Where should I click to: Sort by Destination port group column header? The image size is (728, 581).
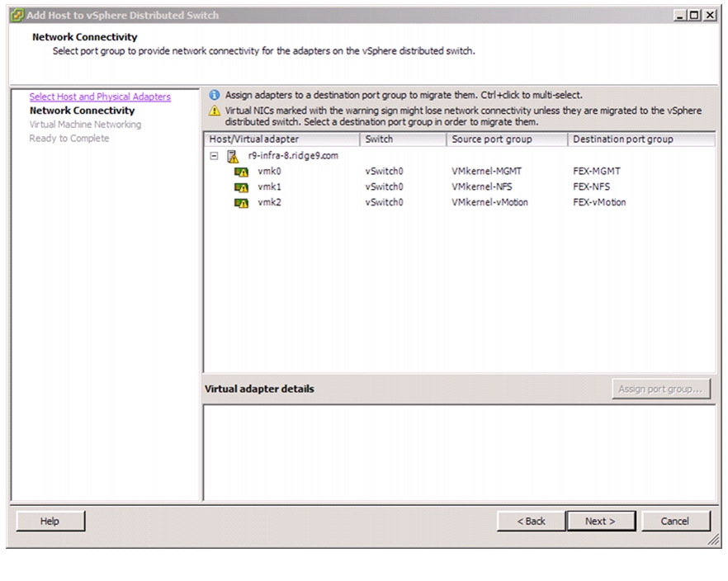[x=641, y=139]
